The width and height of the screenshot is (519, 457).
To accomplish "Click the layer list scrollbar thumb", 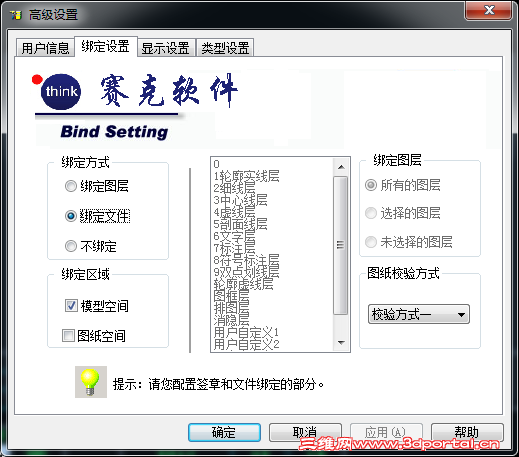I will pos(341,245).
